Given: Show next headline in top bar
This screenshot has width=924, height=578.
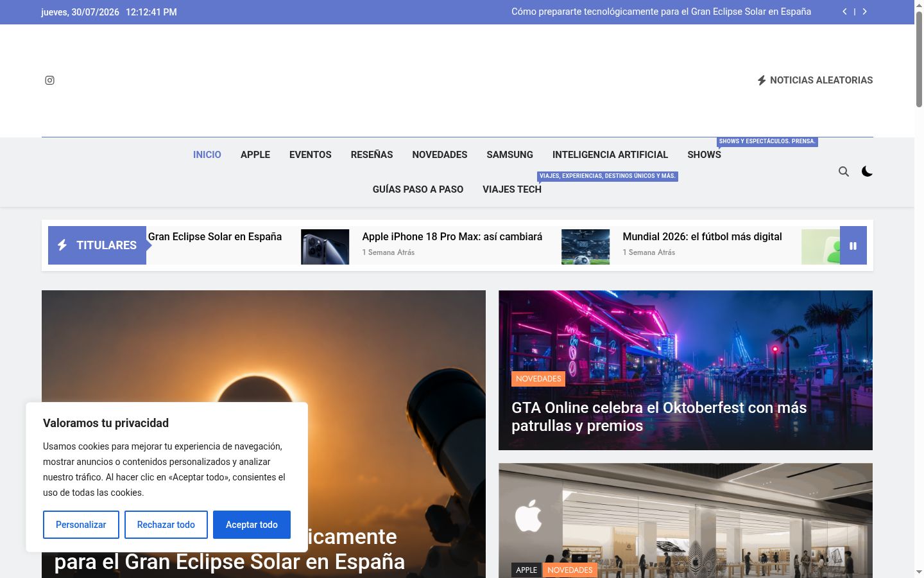Looking at the screenshot, I should 864,12.
